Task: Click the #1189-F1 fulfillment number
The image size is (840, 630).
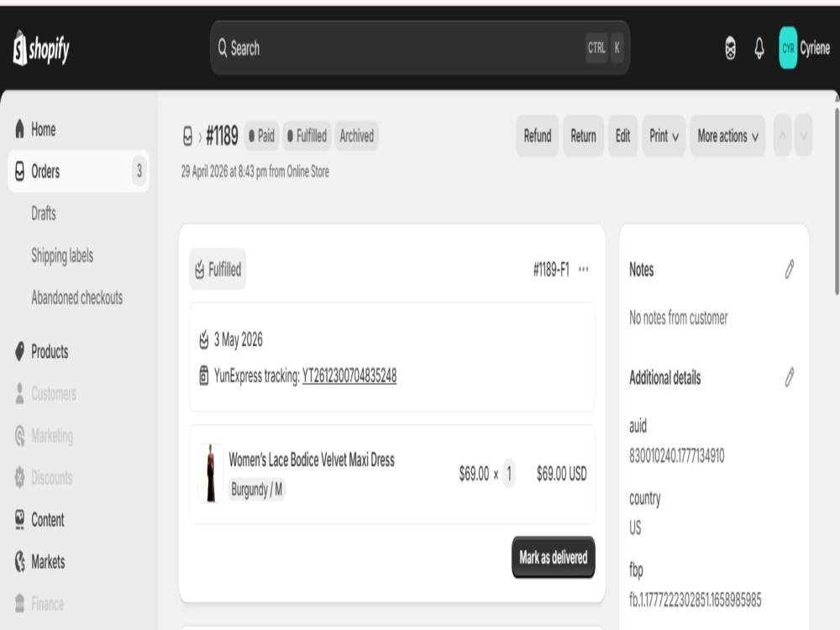Action: point(551,270)
